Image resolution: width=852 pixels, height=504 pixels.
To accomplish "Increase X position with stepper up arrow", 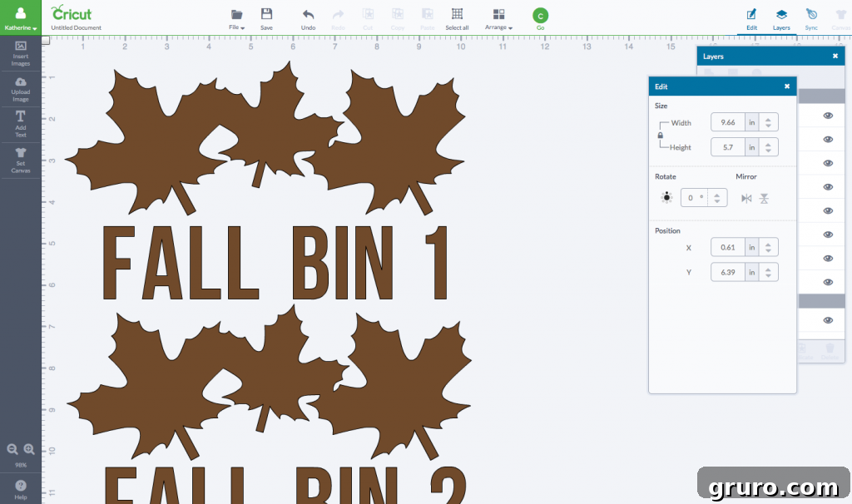I will tap(768, 244).
